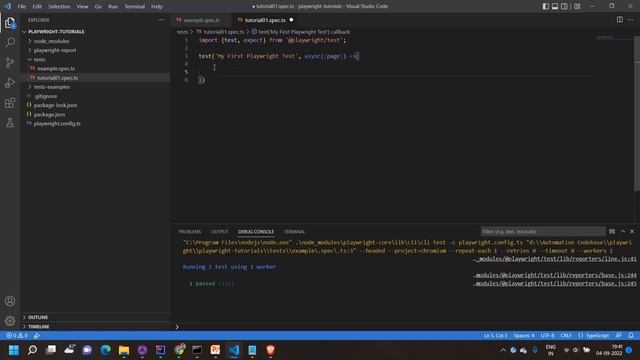Click the feedback icon in status bar
The height and width of the screenshot is (360, 640).
(x=619, y=336)
